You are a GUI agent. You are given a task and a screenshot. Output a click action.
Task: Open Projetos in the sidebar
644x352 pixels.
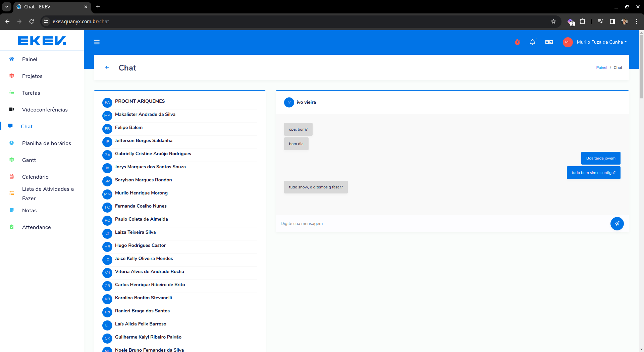(x=32, y=76)
